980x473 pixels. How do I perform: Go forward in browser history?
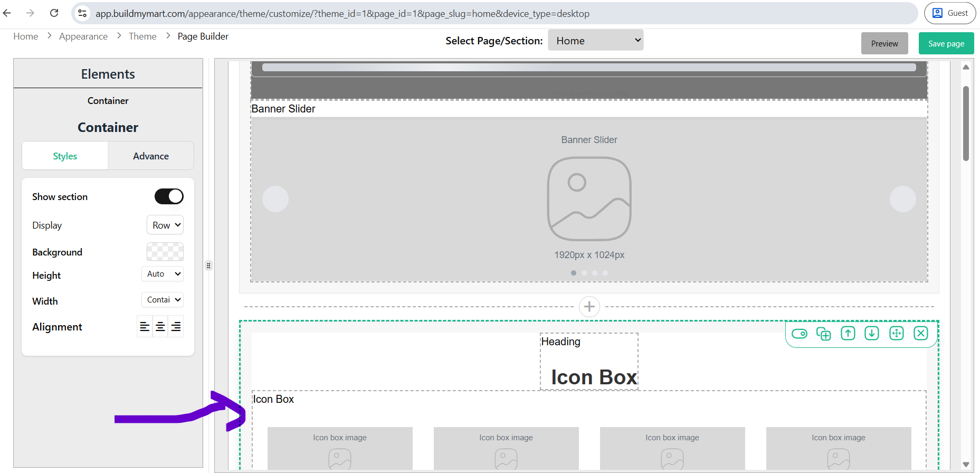[30, 13]
